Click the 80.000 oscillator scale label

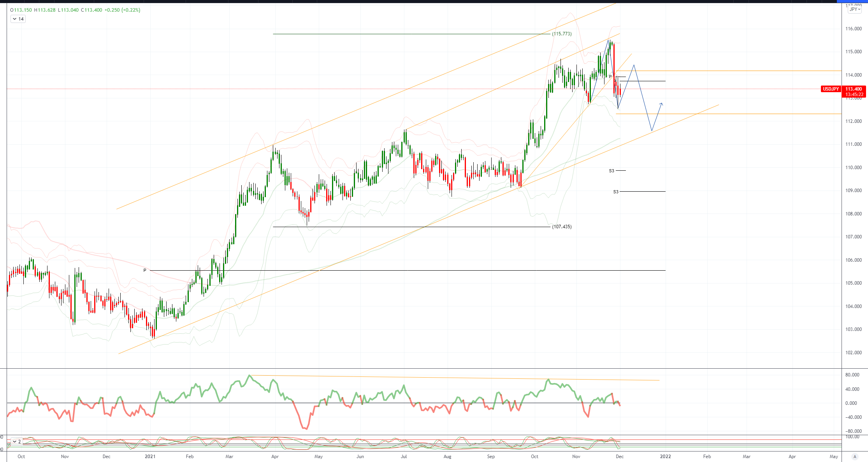tap(852, 375)
